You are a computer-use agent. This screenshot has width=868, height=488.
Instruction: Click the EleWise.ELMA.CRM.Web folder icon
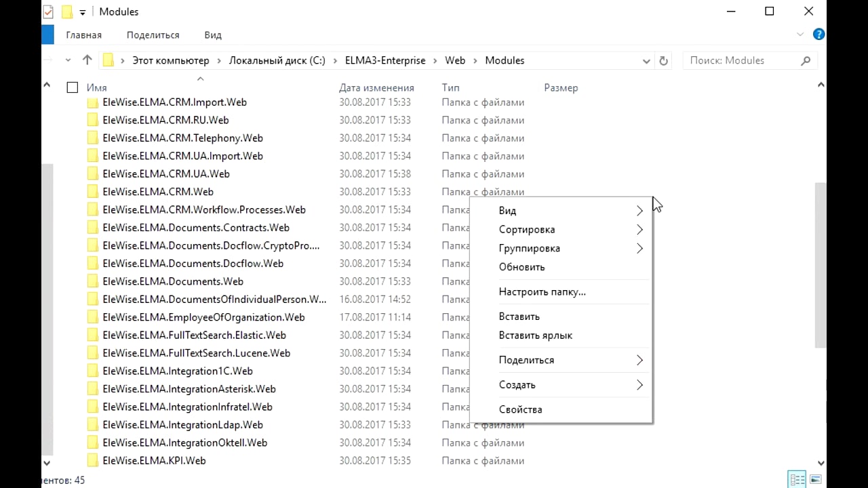pos(92,192)
